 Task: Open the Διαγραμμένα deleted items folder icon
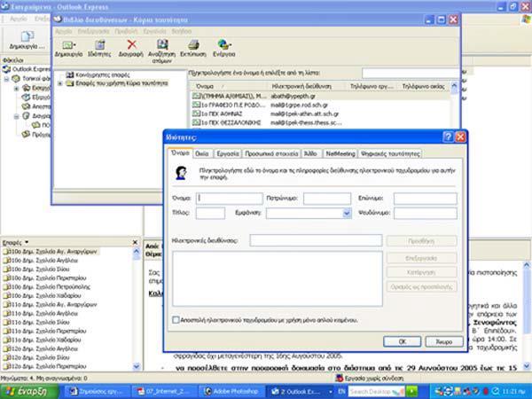[26, 116]
